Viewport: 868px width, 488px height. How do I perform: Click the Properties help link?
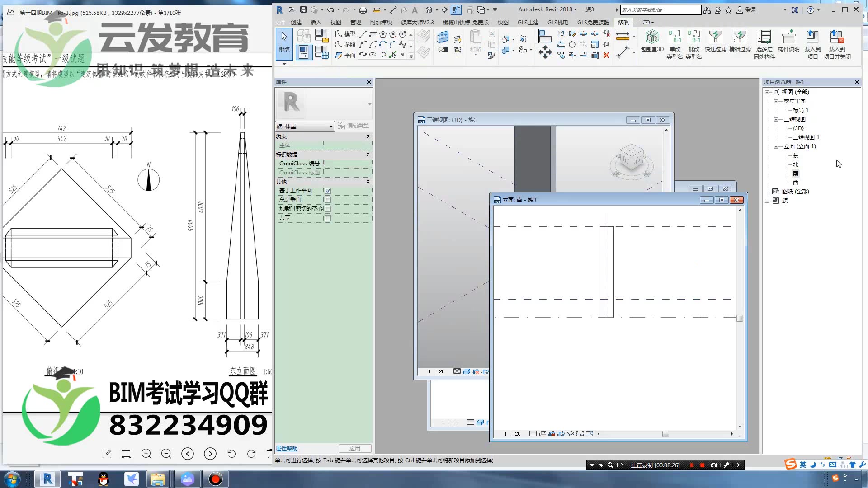pos(287,449)
